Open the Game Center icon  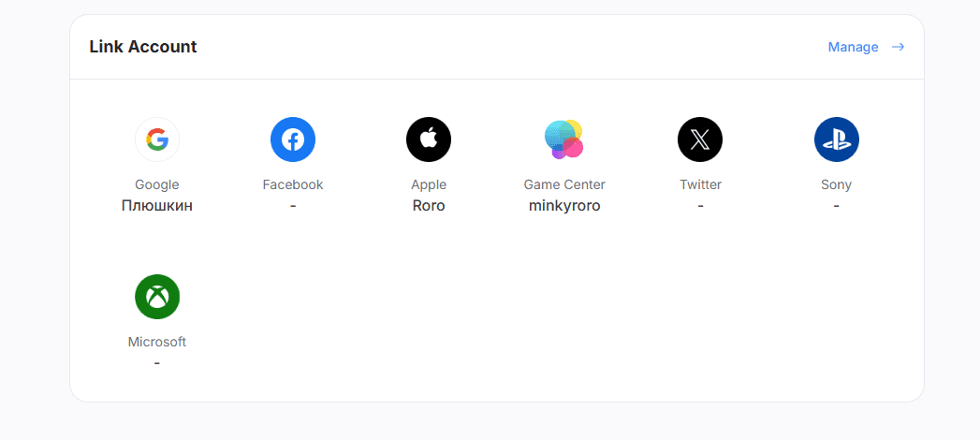click(x=564, y=140)
